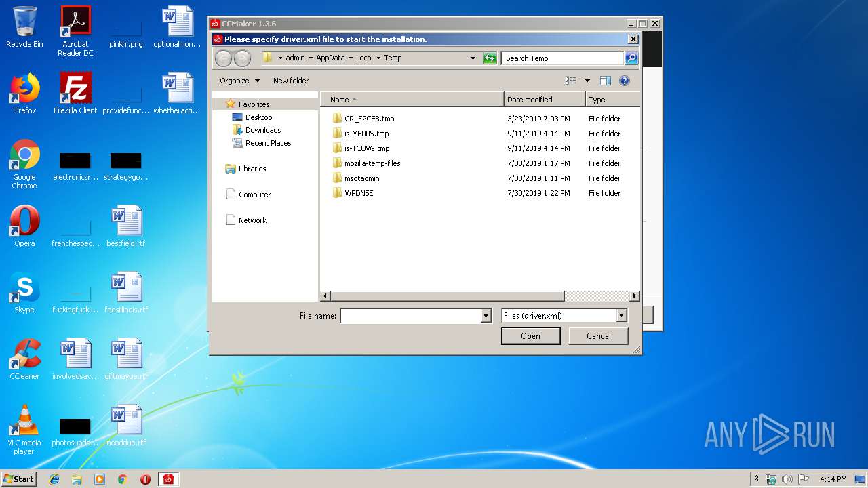Select the feesillinois.rtf desktop document

126,293
